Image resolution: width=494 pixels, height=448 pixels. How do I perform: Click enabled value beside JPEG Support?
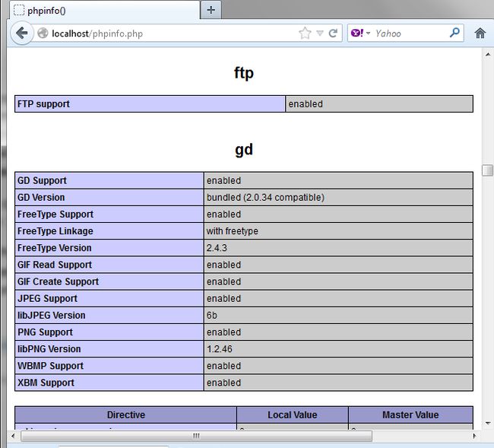[x=223, y=299]
